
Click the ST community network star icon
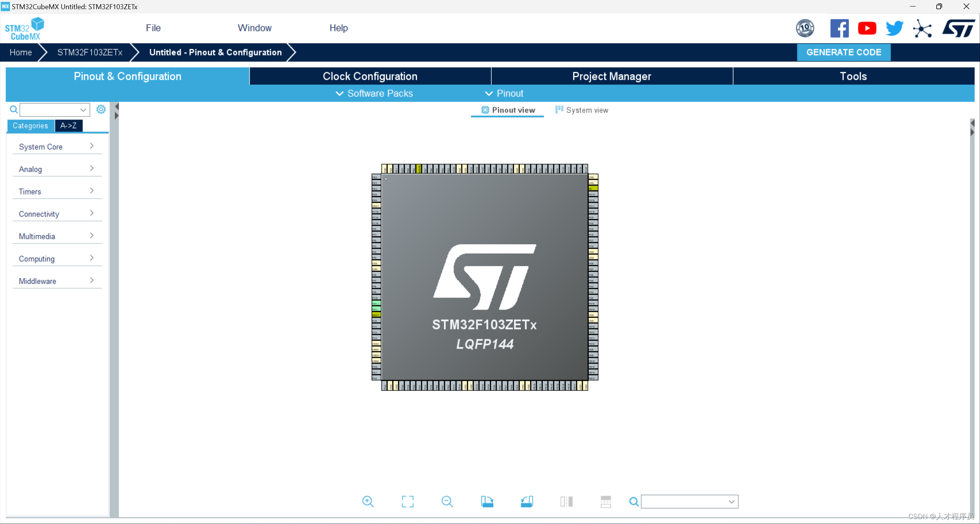tap(922, 29)
